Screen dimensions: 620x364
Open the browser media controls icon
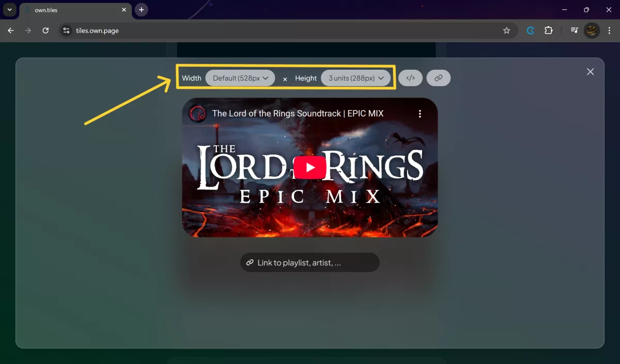[574, 30]
